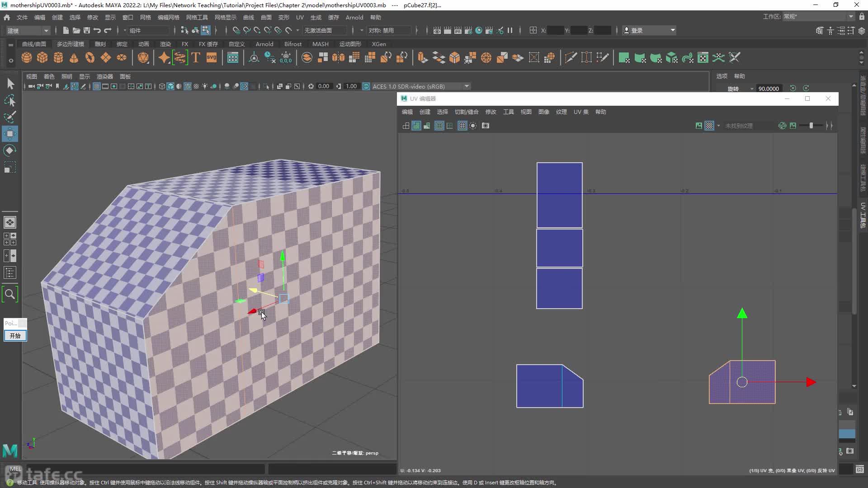868x488 pixels.
Task: Click the MEL script language toggle button
Action: tap(15, 469)
